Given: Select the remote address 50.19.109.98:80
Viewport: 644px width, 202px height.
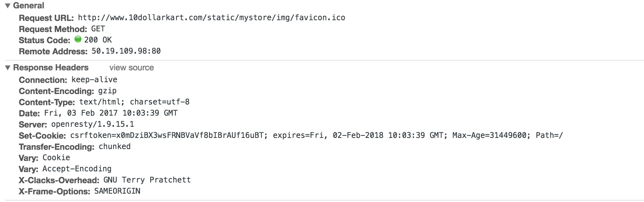Looking at the screenshot, I should 126,51.
